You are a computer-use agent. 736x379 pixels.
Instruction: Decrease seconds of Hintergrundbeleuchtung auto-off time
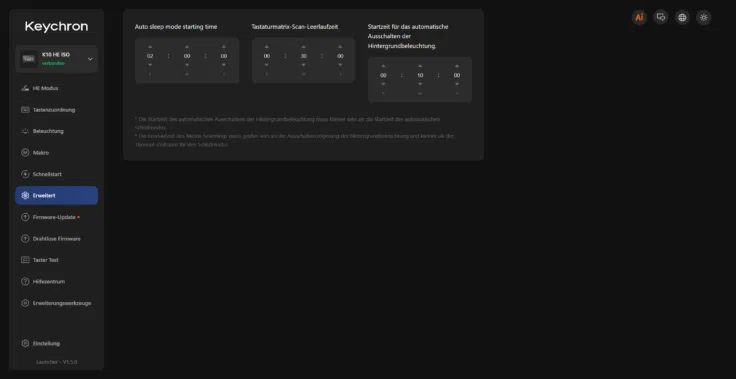coord(457,84)
